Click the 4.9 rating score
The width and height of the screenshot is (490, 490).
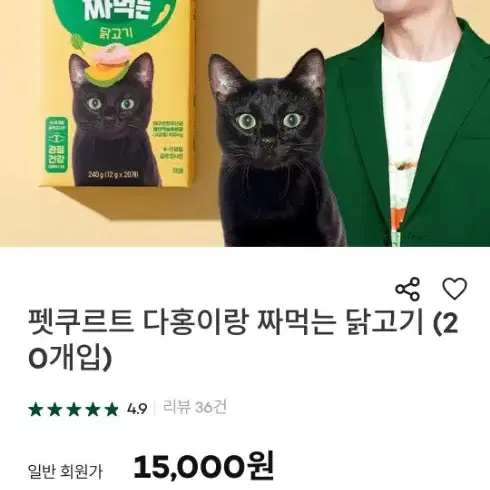pos(137,409)
